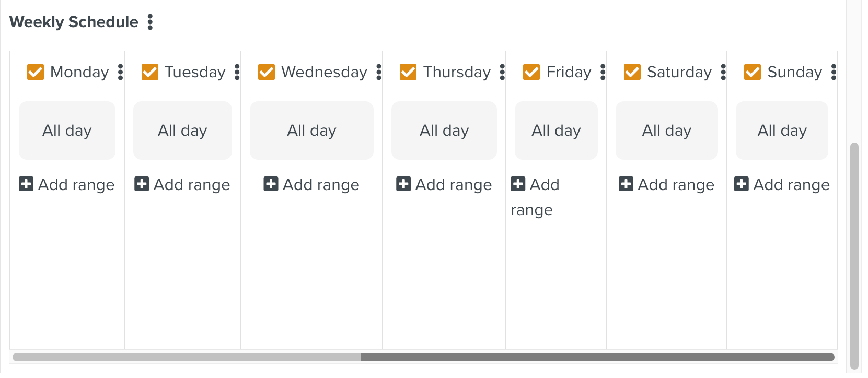Open Saturday's three-dot options menu
The width and height of the screenshot is (868, 378).
[x=723, y=72]
